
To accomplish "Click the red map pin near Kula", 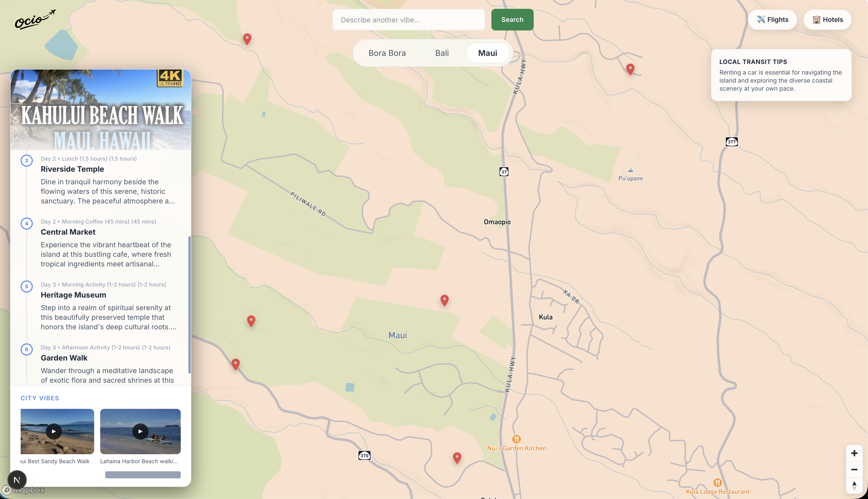I will coord(444,300).
